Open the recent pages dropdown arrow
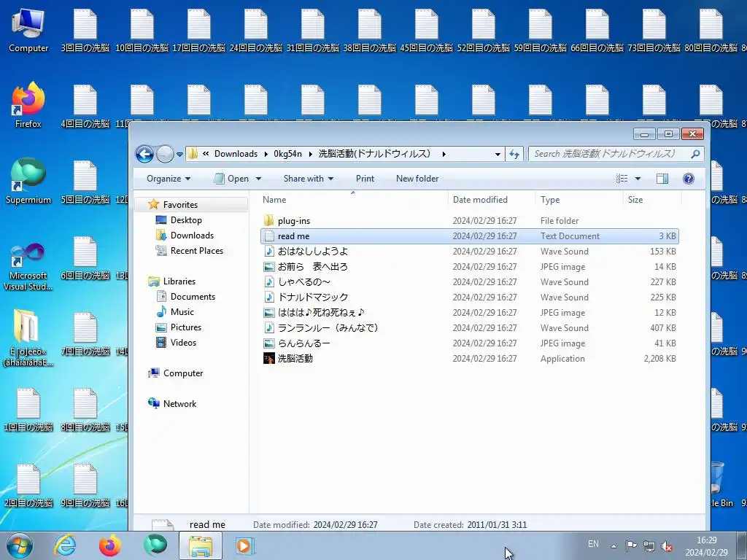Image resolution: width=747 pixels, height=560 pixels. point(179,155)
